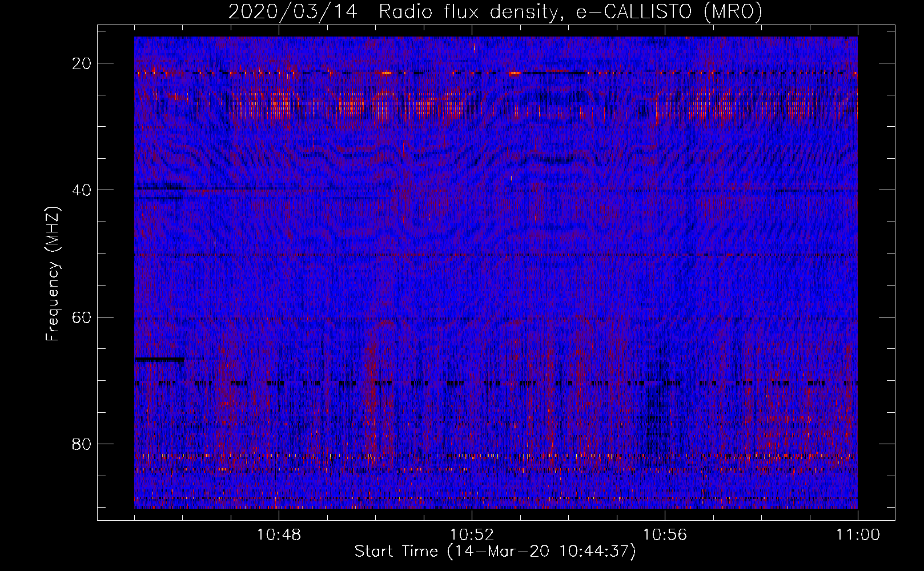
Task: Click the 'Start Time (14-Mar-20 10:44:37)' label
Action: point(495,552)
